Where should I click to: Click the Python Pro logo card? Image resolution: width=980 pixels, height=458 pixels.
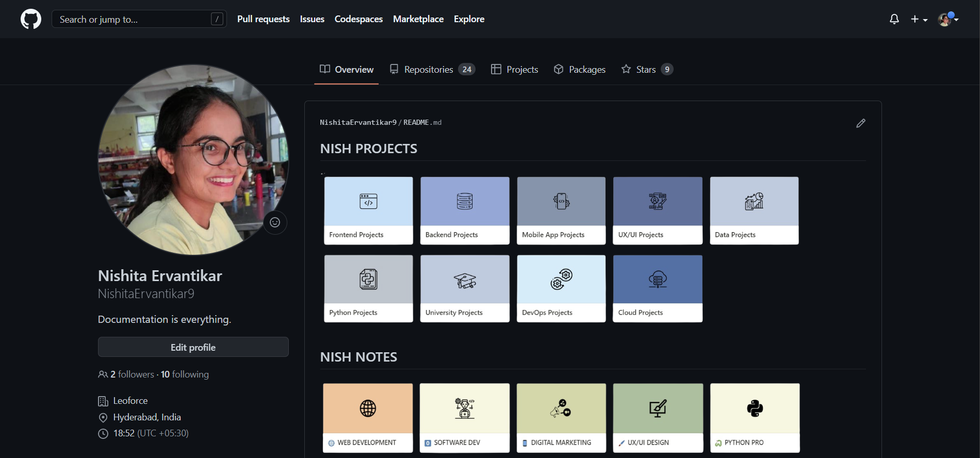(x=755, y=408)
